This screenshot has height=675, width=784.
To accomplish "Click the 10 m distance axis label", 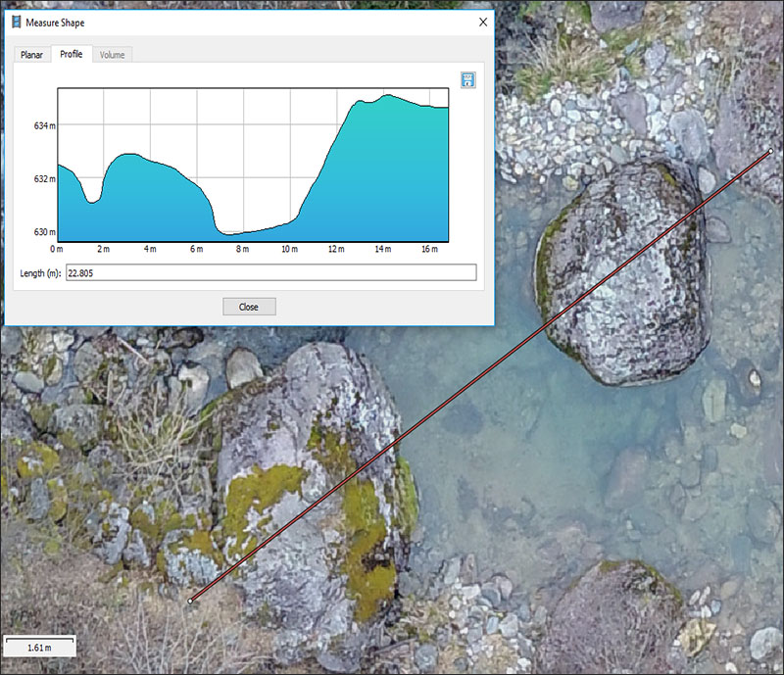I will (x=289, y=249).
